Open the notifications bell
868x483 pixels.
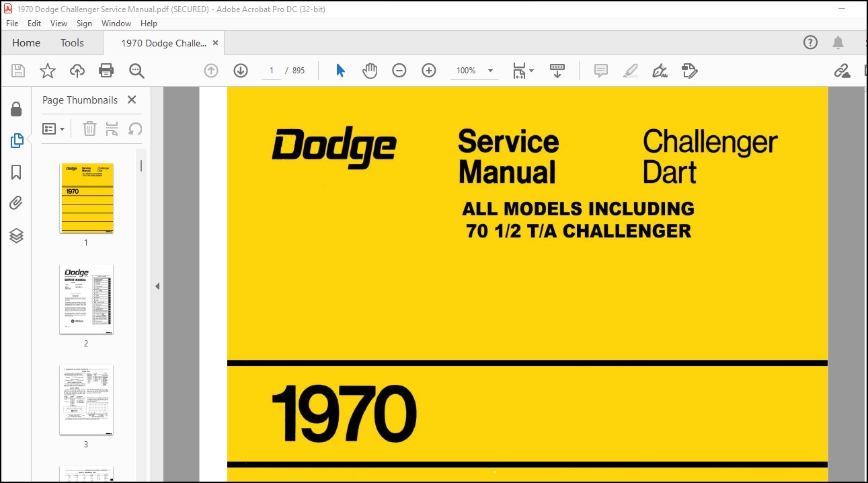tap(838, 43)
